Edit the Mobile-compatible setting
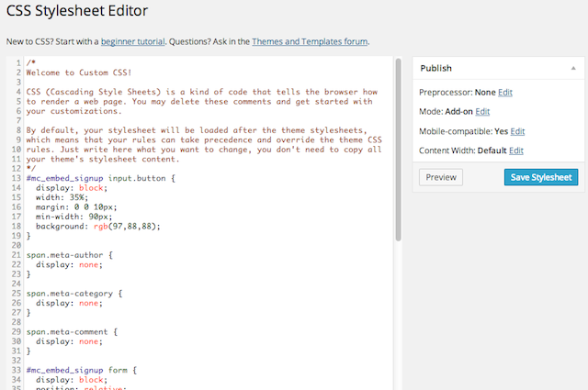Image resolution: width=588 pixels, height=390 pixels. [x=517, y=131]
